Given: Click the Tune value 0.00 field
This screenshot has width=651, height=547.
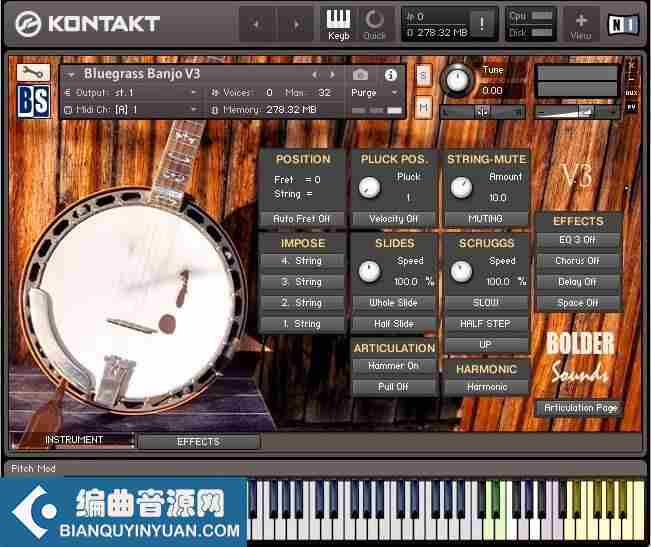Looking at the screenshot, I should click(493, 90).
